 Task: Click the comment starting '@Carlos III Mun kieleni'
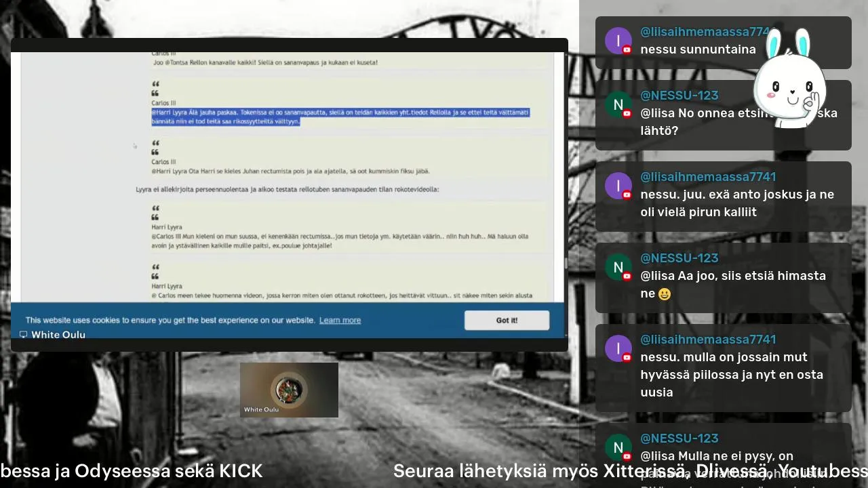point(340,241)
